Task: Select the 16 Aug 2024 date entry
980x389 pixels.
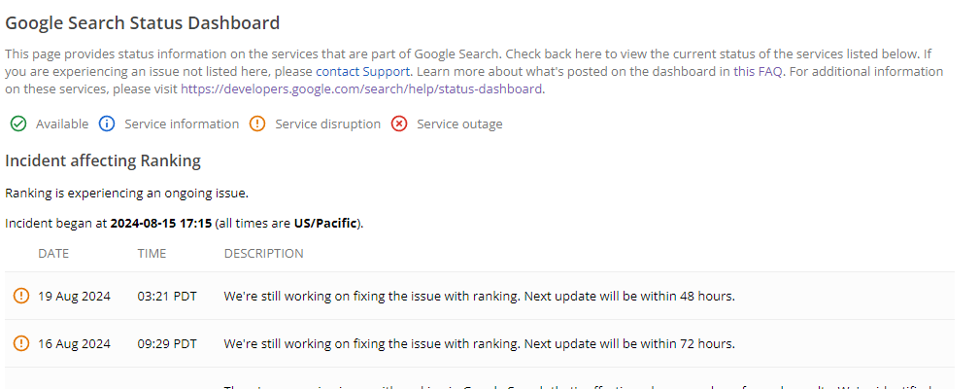Action: click(x=74, y=343)
